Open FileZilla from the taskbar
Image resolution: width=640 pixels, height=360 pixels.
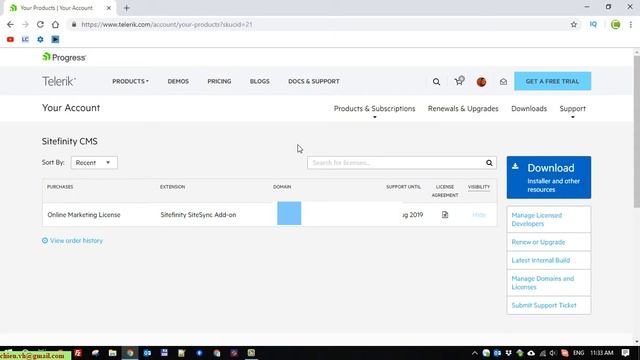point(78,353)
